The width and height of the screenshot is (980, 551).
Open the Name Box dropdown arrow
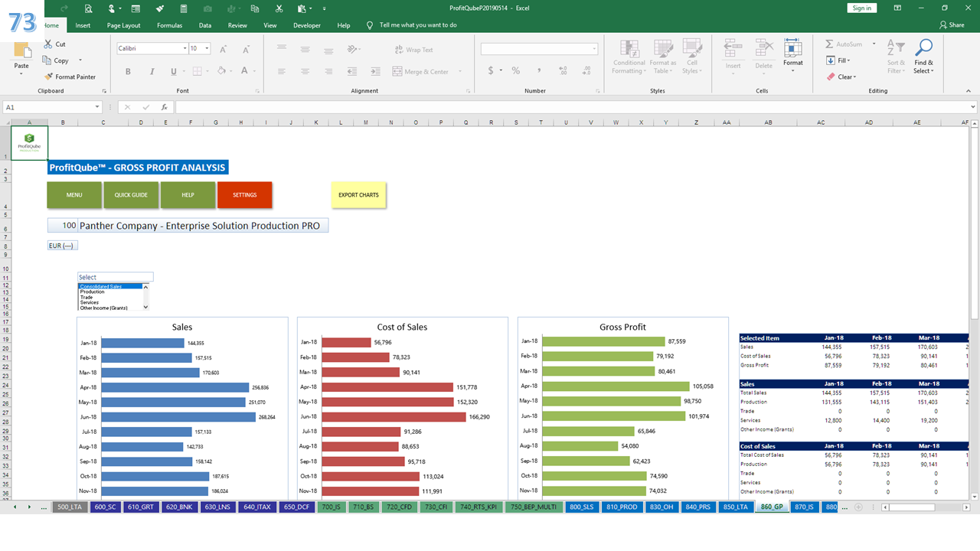pos(97,108)
